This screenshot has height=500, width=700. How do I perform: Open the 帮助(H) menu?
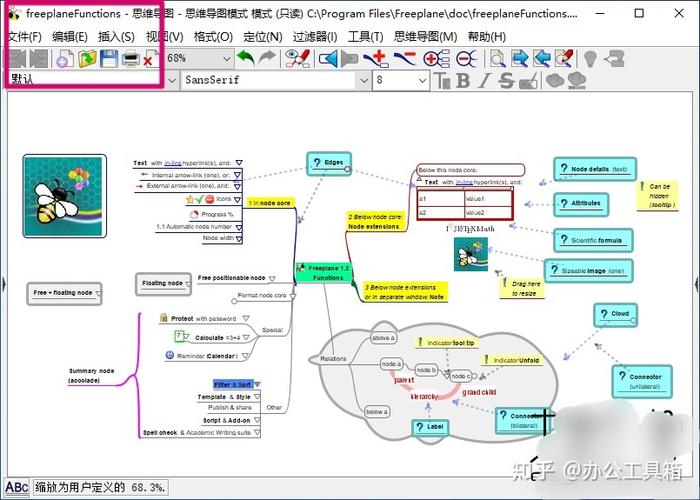tap(487, 37)
